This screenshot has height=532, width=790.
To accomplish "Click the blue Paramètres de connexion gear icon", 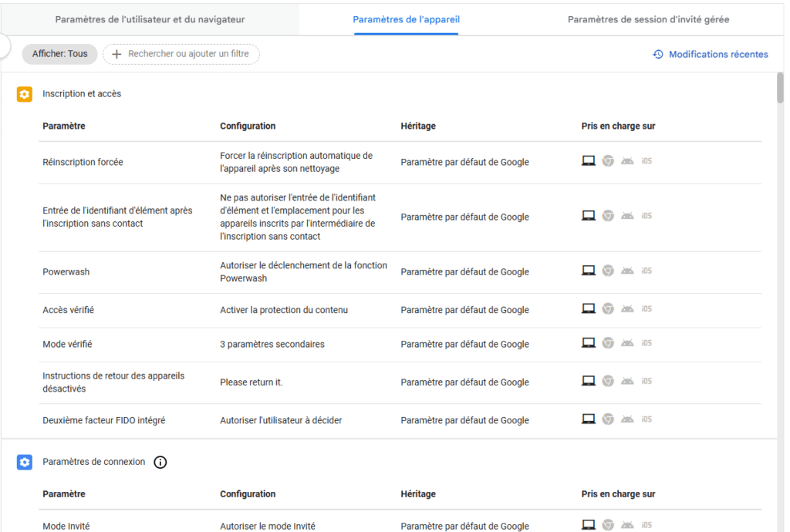I will (x=25, y=462).
